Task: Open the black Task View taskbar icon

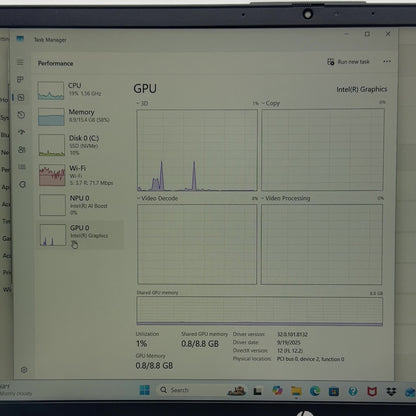Action: click(x=257, y=391)
